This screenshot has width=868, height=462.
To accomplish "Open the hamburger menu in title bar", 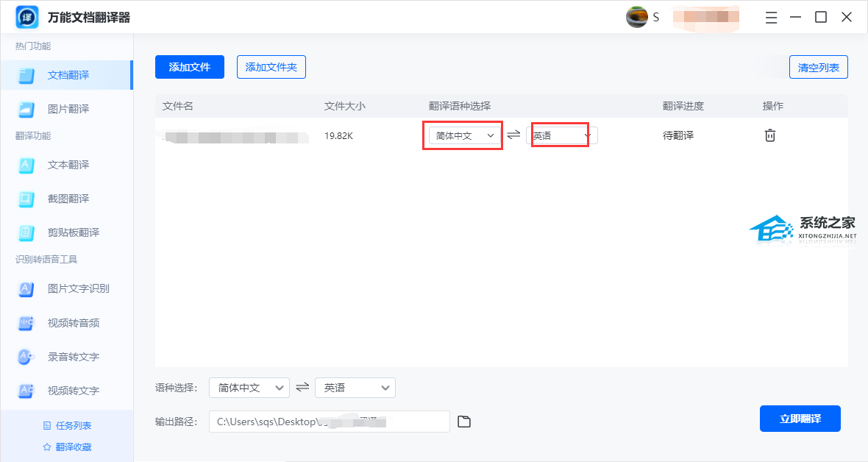I will [x=771, y=18].
